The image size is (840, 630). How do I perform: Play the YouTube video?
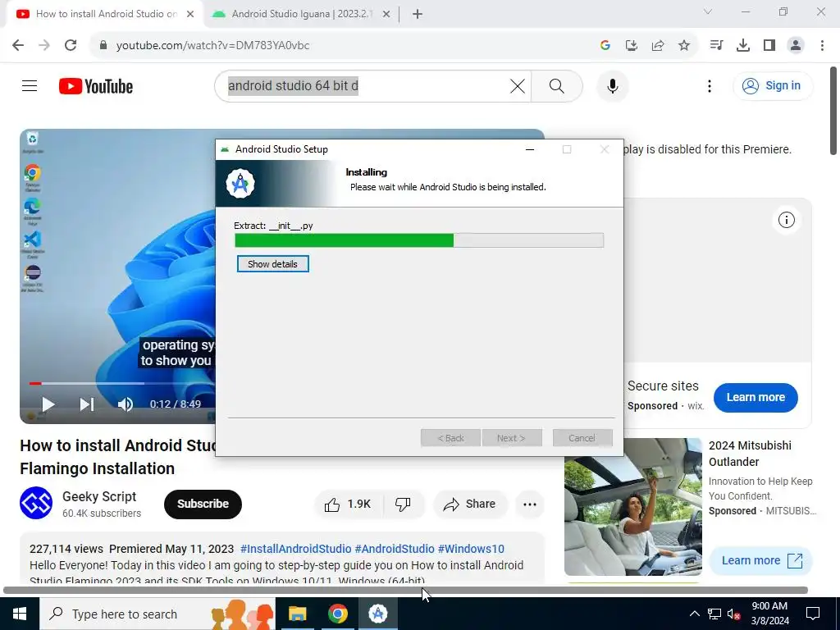click(x=48, y=404)
